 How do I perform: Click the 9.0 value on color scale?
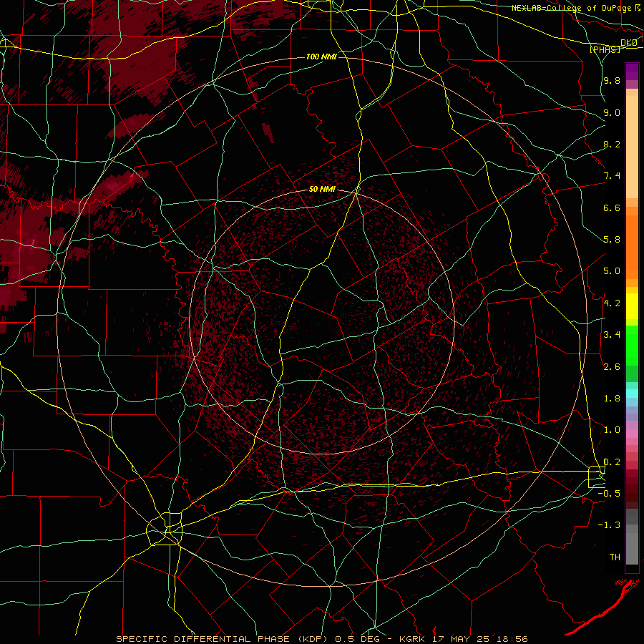(x=612, y=112)
